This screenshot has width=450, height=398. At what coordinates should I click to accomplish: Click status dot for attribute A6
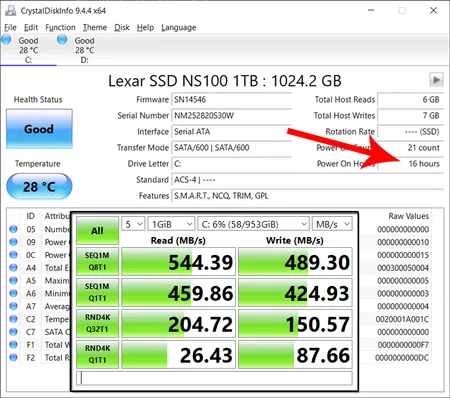13,293
